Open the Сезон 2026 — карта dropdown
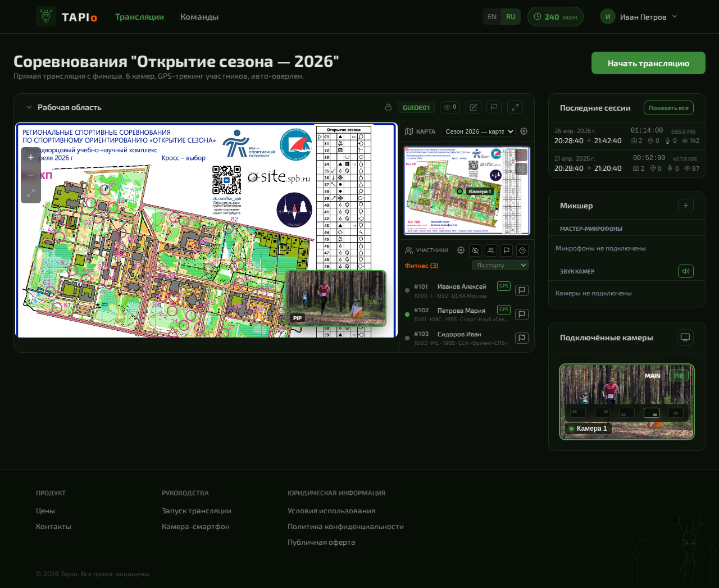719x588 pixels. click(x=478, y=131)
